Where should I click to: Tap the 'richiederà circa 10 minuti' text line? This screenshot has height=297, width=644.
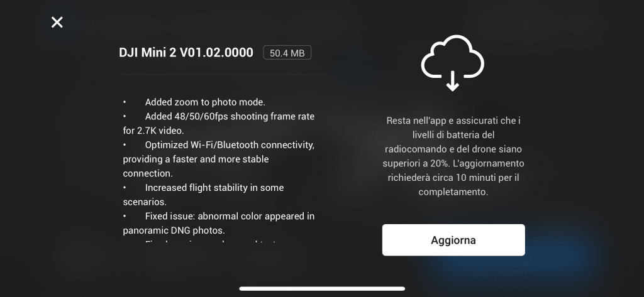pyautogui.click(x=453, y=178)
